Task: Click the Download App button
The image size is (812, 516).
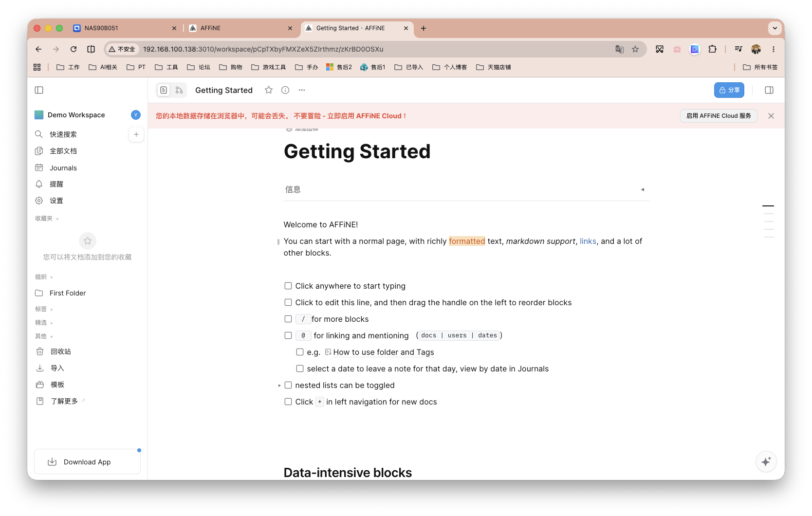Action: point(88,461)
